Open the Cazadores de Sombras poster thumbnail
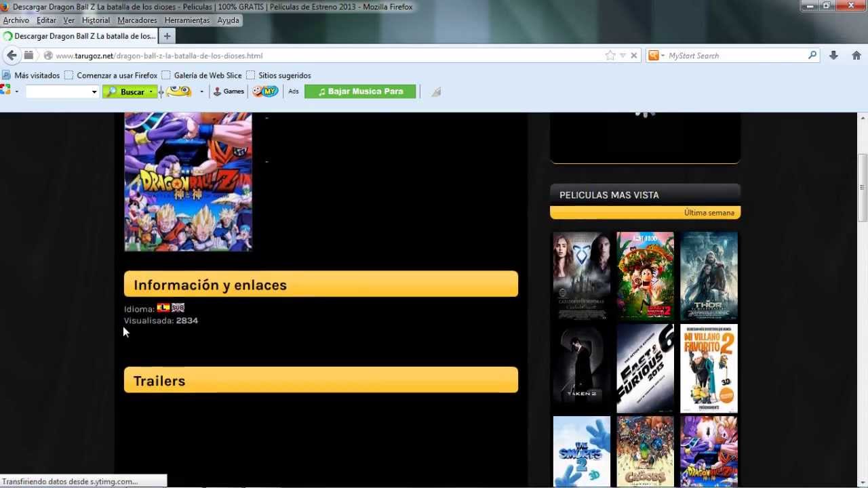The image size is (868, 488). coord(582,276)
